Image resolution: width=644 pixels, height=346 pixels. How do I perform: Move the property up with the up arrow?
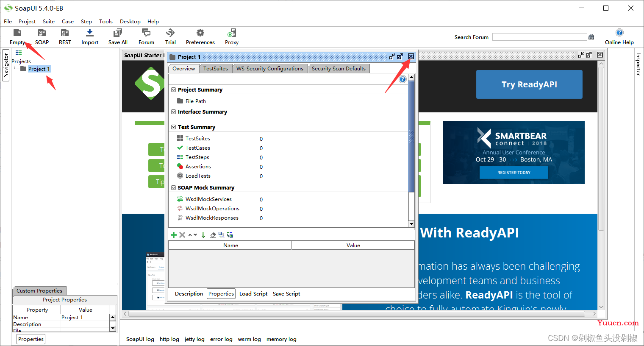(190, 235)
